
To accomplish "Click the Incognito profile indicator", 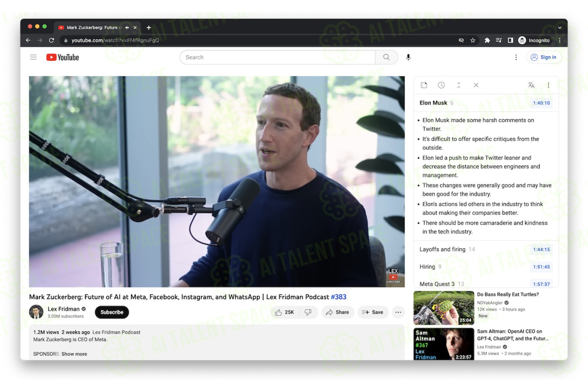I will pyautogui.click(x=534, y=40).
